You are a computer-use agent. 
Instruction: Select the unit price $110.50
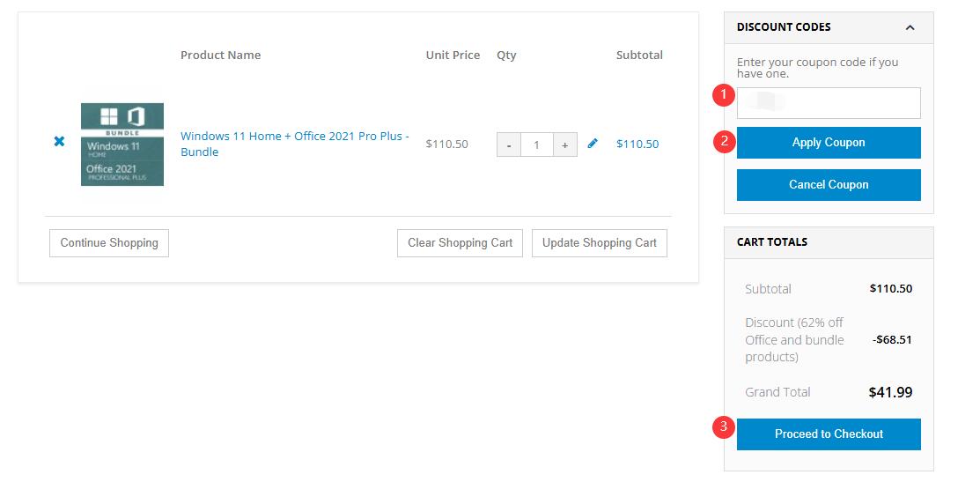pos(447,144)
